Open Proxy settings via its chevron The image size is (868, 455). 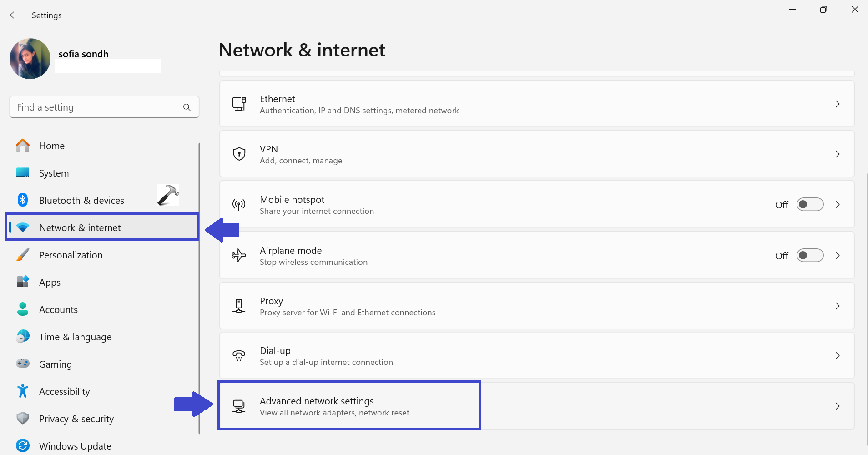tap(838, 306)
